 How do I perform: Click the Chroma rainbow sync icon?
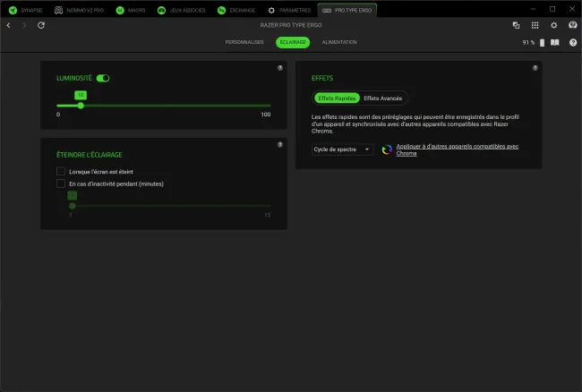point(387,149)
